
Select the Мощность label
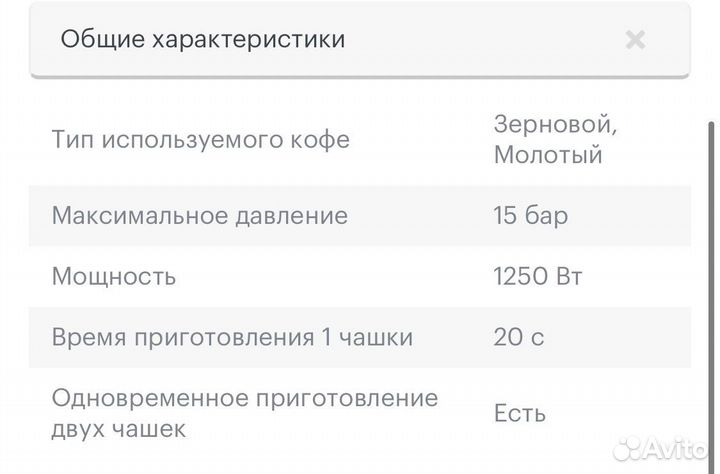(x=114, y=276)
